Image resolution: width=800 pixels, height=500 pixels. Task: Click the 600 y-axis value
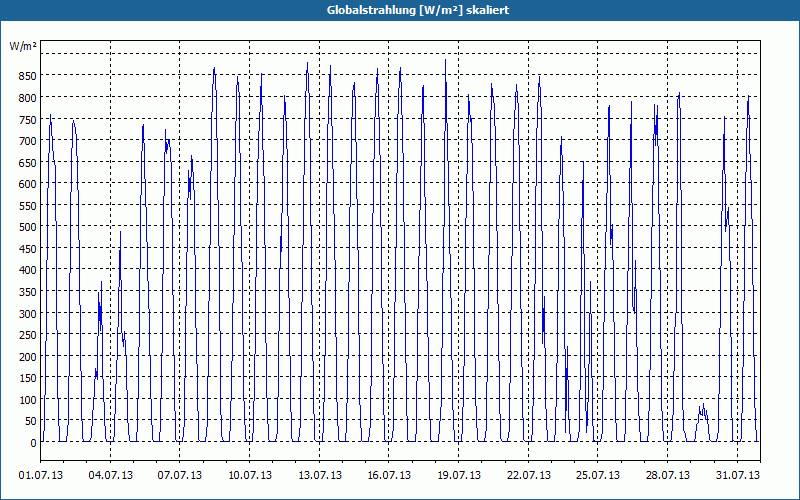click(27, 184)
